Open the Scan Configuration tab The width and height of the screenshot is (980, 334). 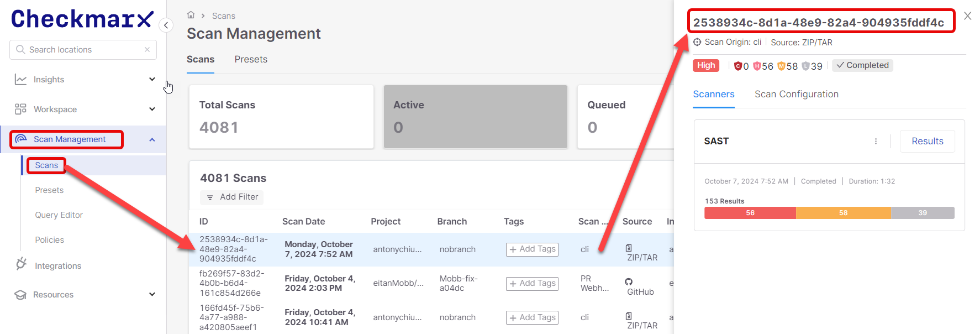[x=796, y=94]
